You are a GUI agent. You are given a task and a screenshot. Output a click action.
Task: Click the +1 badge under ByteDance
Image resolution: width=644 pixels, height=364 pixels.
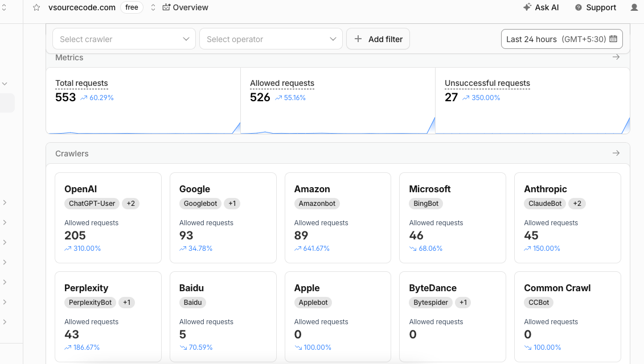coord(463,303)
